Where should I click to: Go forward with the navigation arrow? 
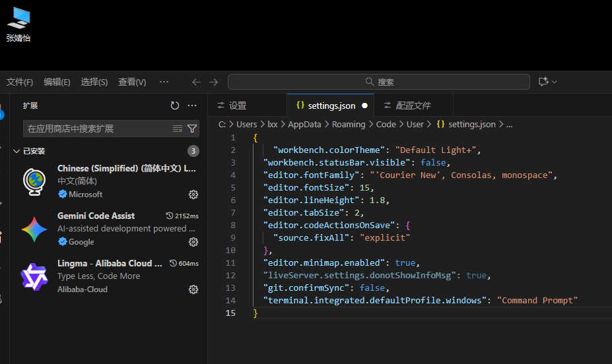(213, 82)
